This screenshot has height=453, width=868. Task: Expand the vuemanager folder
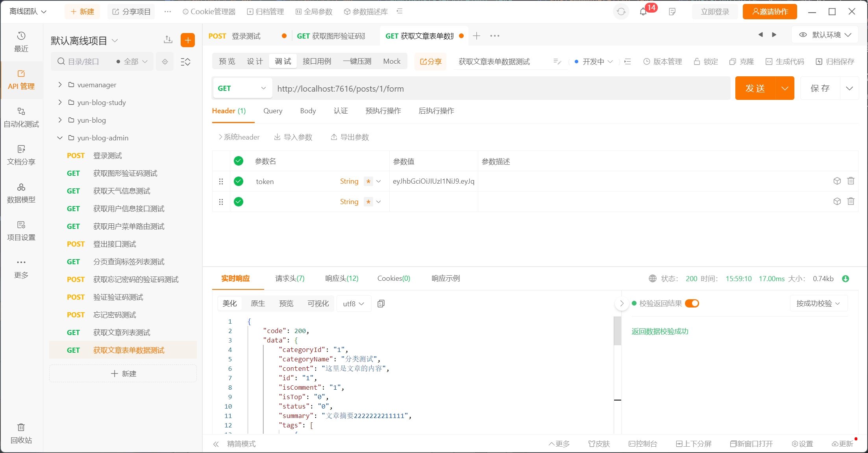[x=60, y=85]
